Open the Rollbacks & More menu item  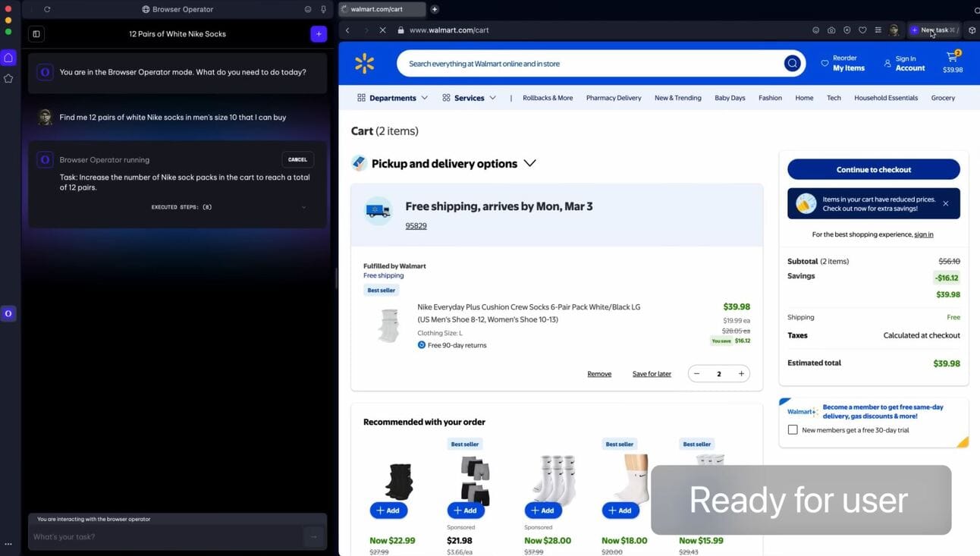pyautogui.click(x=548, y=98)
